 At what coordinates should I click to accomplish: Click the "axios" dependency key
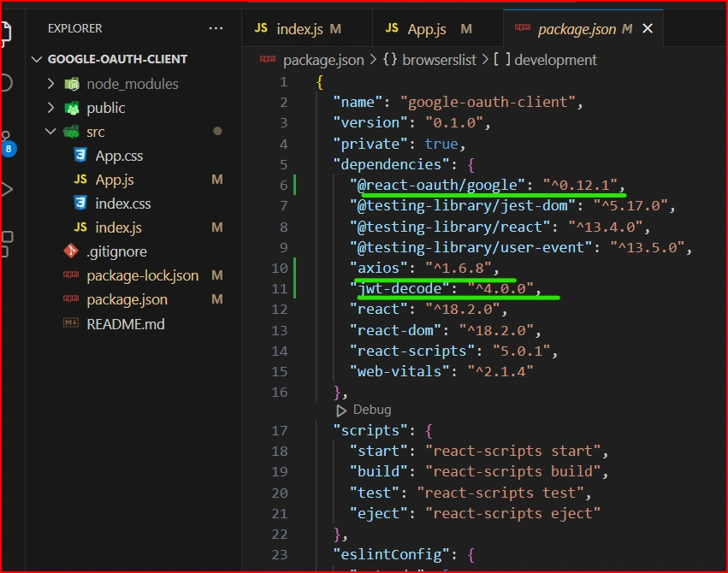pos(378,268)
